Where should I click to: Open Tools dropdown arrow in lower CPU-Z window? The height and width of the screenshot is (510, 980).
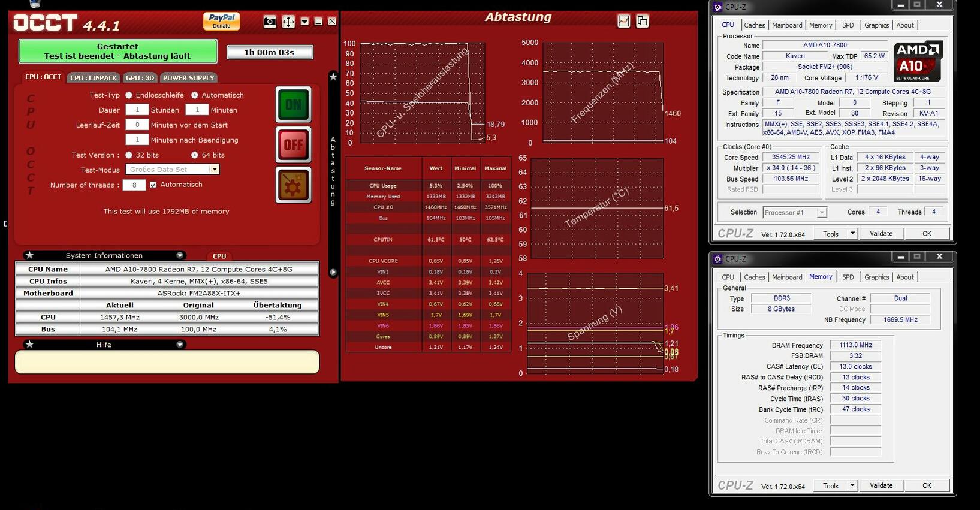[x=852, y=486]
